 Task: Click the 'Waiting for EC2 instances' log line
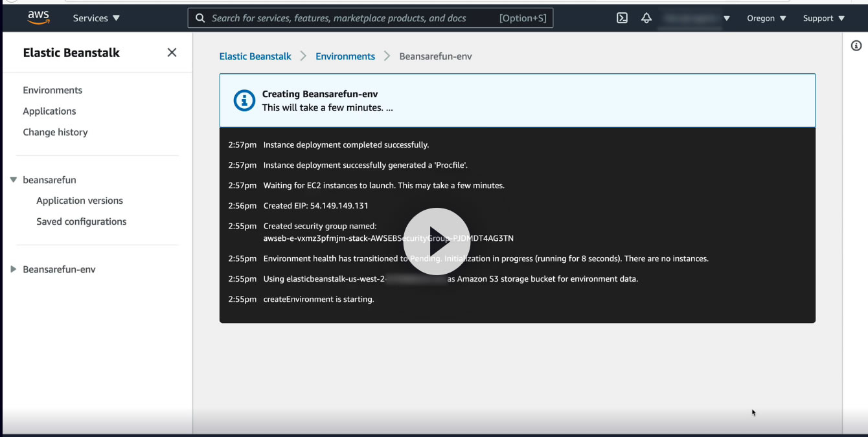[x=383, y=185]
